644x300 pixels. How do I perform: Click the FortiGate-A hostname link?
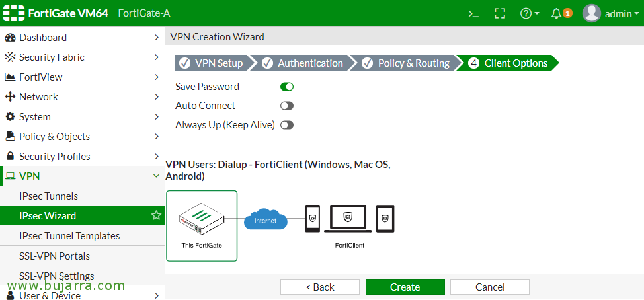click(x=144, y=13)
